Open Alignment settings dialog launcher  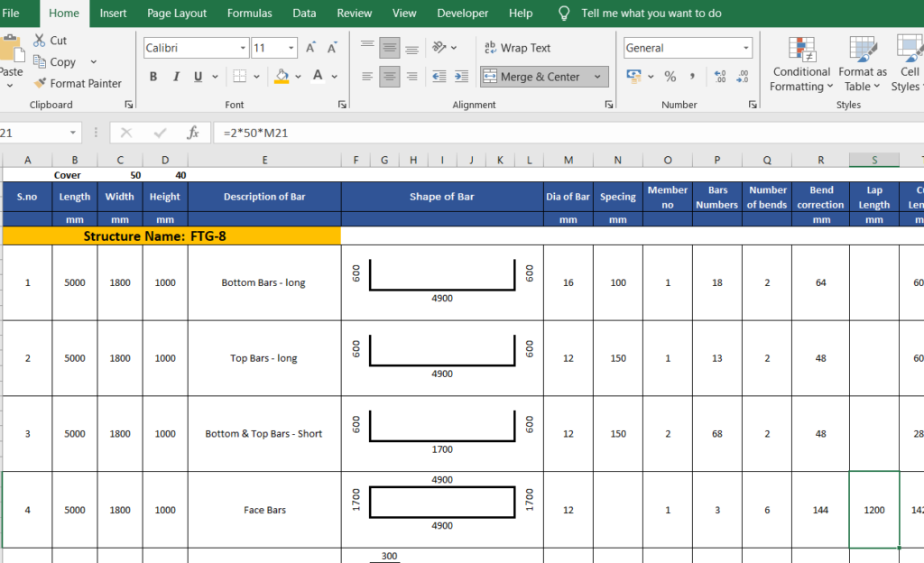pos(609,105)
